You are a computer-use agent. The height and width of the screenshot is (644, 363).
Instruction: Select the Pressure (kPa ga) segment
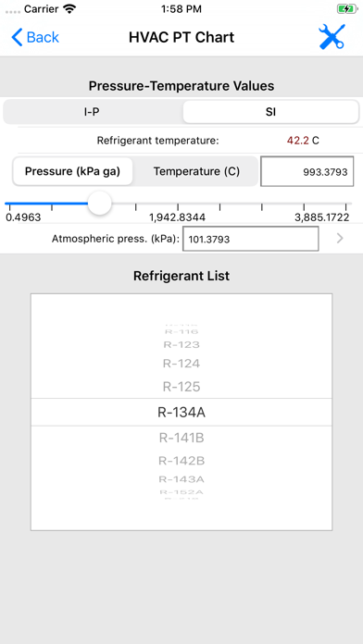pyautogui.click(x=73, y=171)
